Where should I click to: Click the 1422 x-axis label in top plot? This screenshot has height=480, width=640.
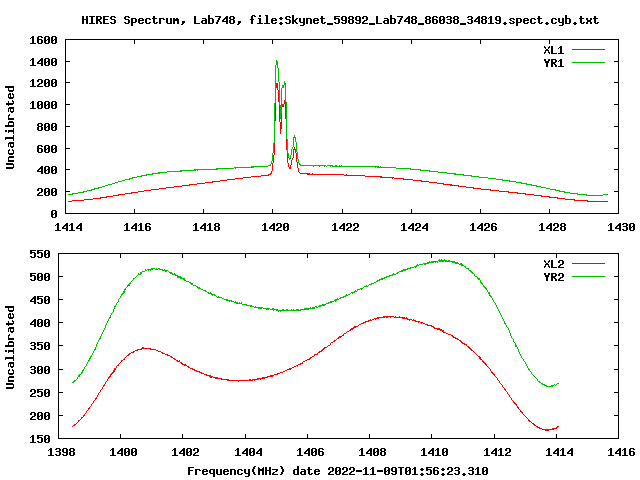(345, 227)
